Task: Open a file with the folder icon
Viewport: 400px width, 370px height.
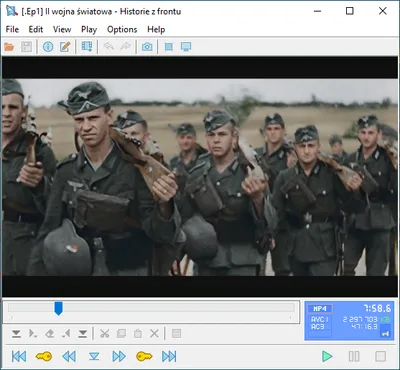Action: [9, 47]
